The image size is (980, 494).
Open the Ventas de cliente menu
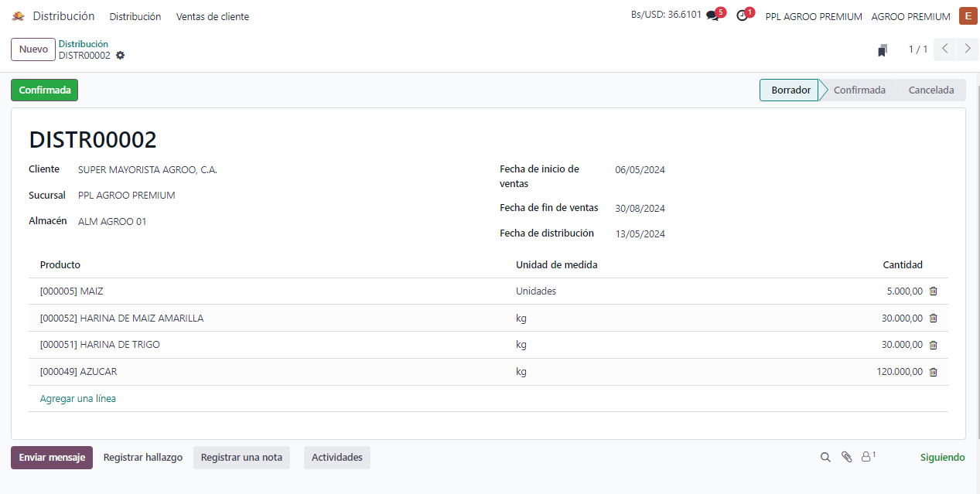[x=213, y=16]
